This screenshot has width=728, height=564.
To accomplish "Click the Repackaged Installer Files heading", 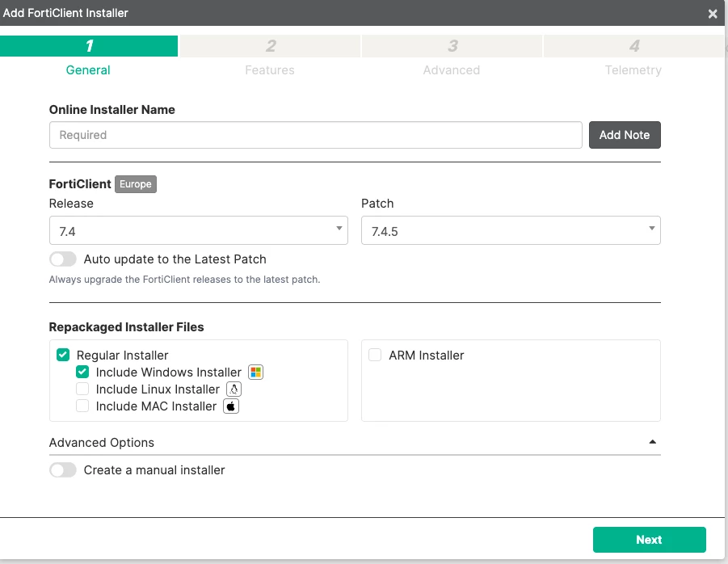I will pos(126,327).
